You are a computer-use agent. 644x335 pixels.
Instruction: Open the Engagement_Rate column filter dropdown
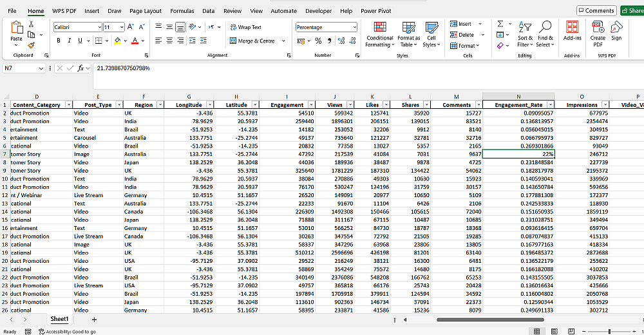550,105
